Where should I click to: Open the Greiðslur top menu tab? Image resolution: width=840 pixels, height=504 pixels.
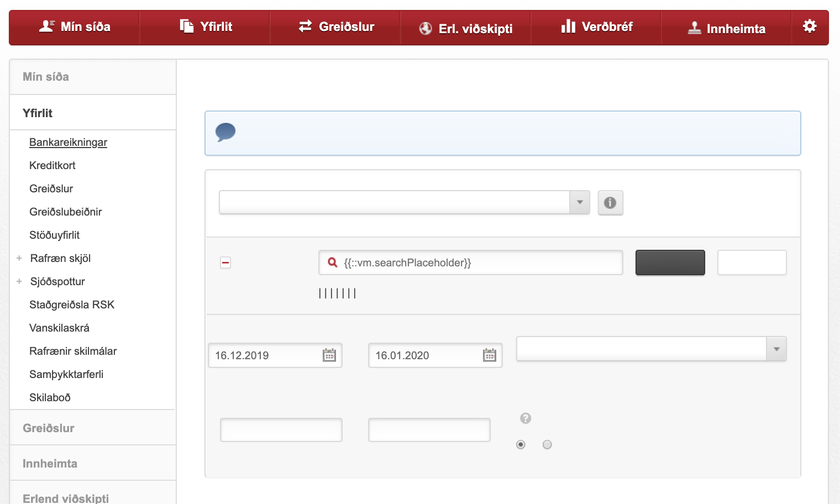pos(336,27)
